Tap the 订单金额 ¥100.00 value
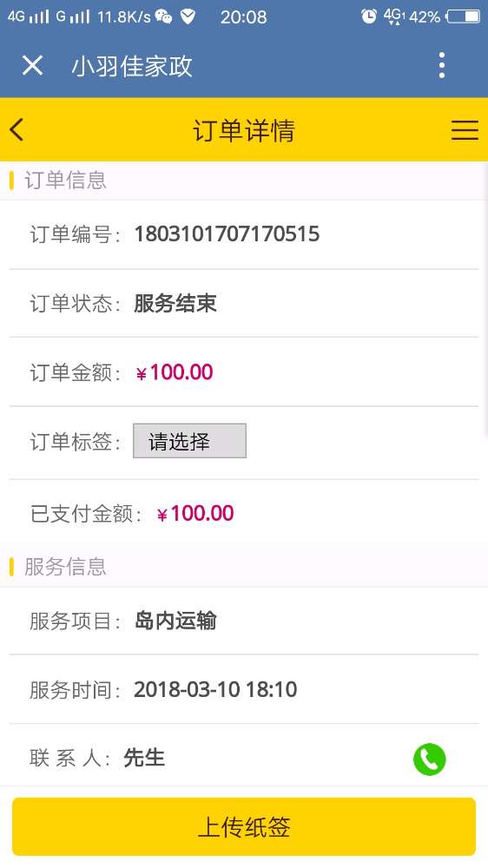 (174, 372)
